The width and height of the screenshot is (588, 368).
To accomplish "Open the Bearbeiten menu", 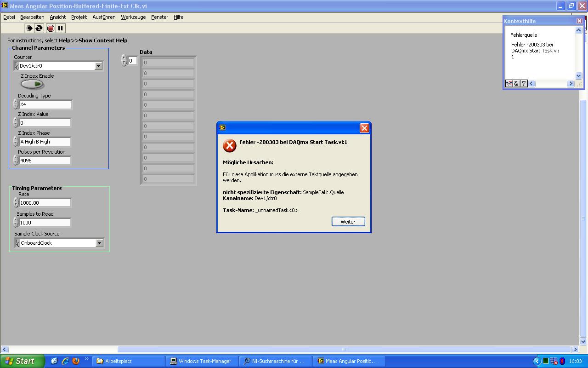I will click(x=33, y=17).
